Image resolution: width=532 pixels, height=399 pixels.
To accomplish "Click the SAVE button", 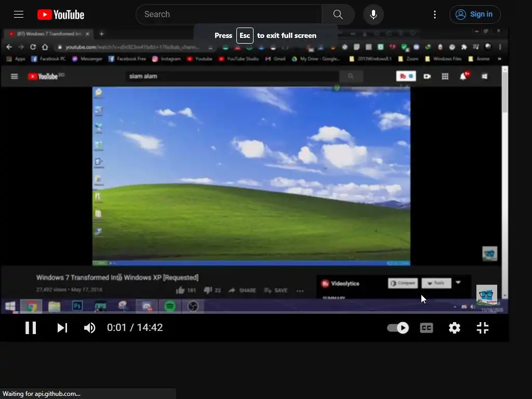I will click(x=276, y=290).
